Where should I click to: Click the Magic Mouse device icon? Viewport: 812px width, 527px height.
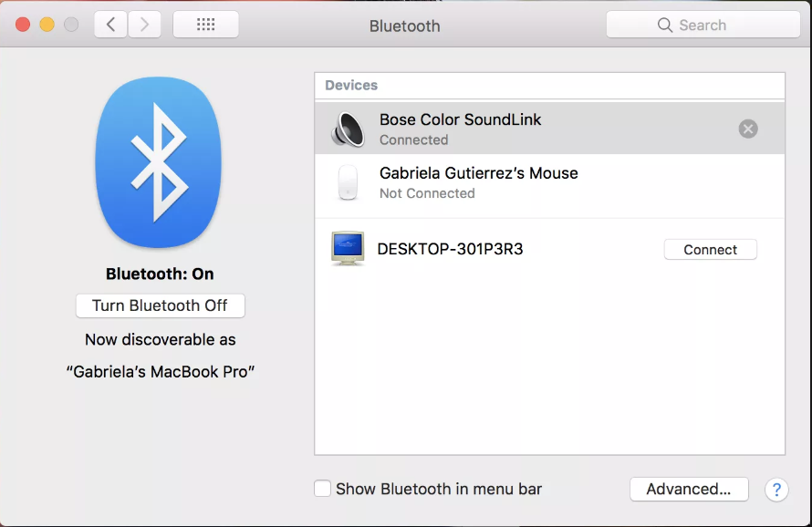348,182
